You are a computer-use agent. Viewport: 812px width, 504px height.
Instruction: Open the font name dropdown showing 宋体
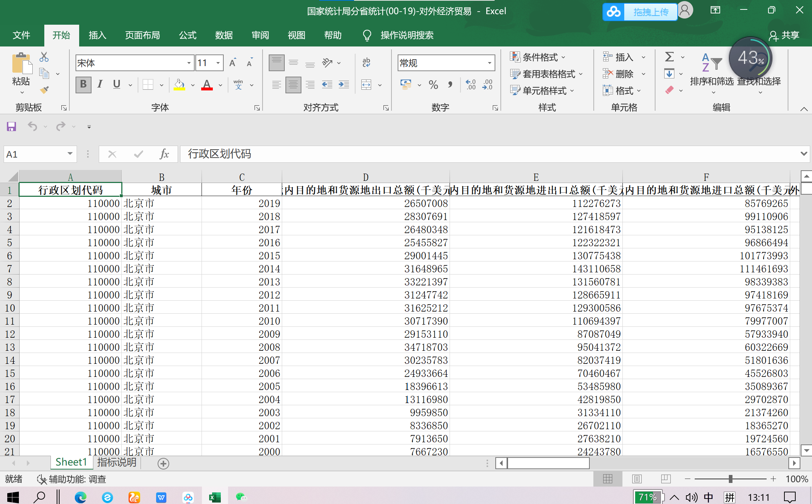[189, 63]
